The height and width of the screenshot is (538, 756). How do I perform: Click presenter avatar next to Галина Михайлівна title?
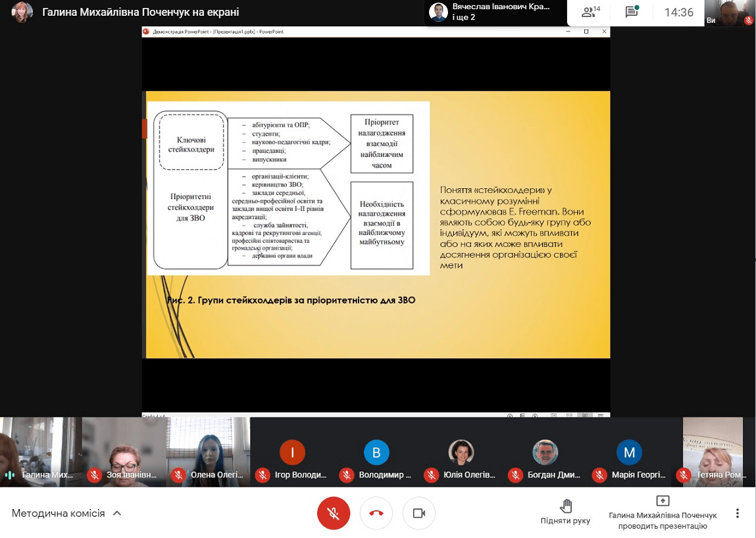22,12
